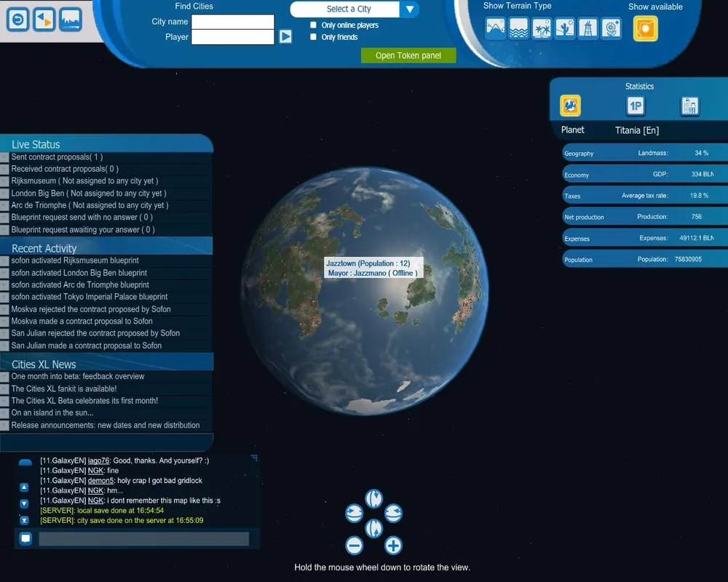Image resolution: width=728 pixels, height=582 pixels.
Task: Toggle checkbox beside London Big Ben not assigned
Action: click(4, 194)
